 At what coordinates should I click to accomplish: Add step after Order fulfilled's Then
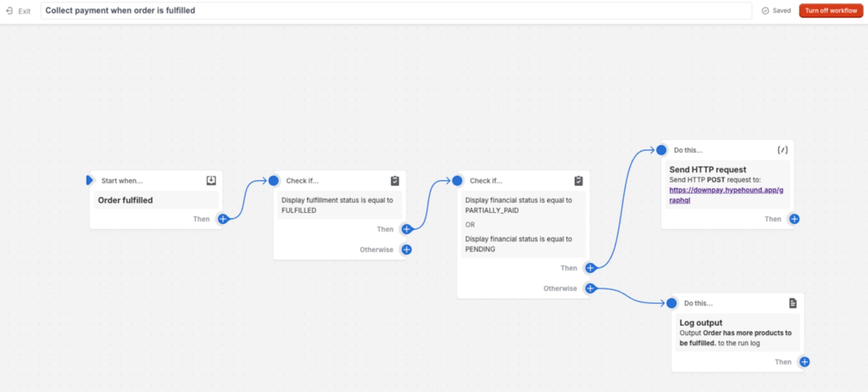click(223, 219)
